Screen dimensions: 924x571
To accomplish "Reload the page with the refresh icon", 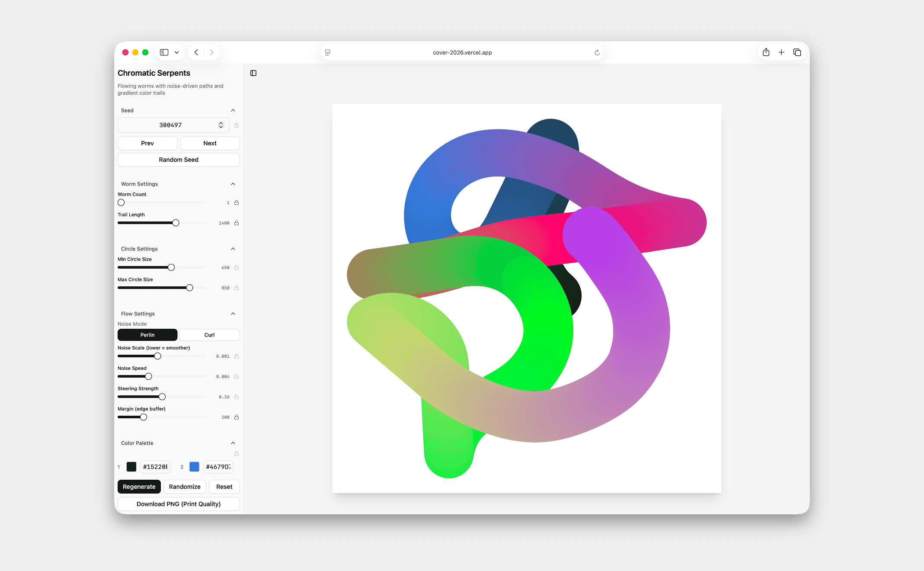I will click(597, 53).
